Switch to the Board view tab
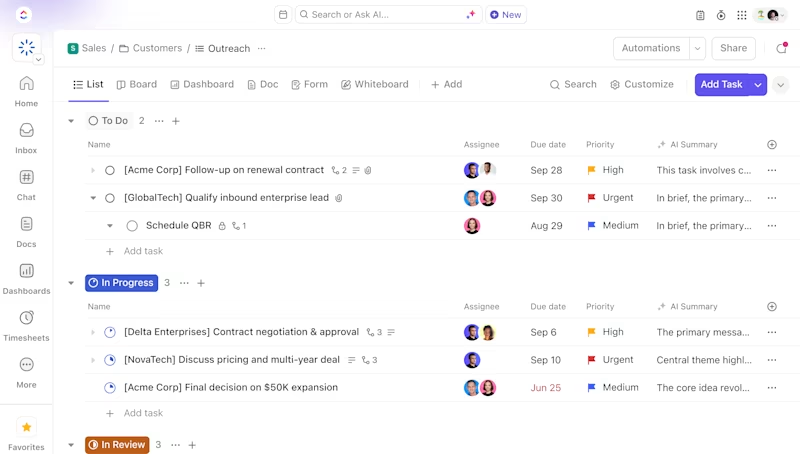The image size is (800, 454). (136, 84)
